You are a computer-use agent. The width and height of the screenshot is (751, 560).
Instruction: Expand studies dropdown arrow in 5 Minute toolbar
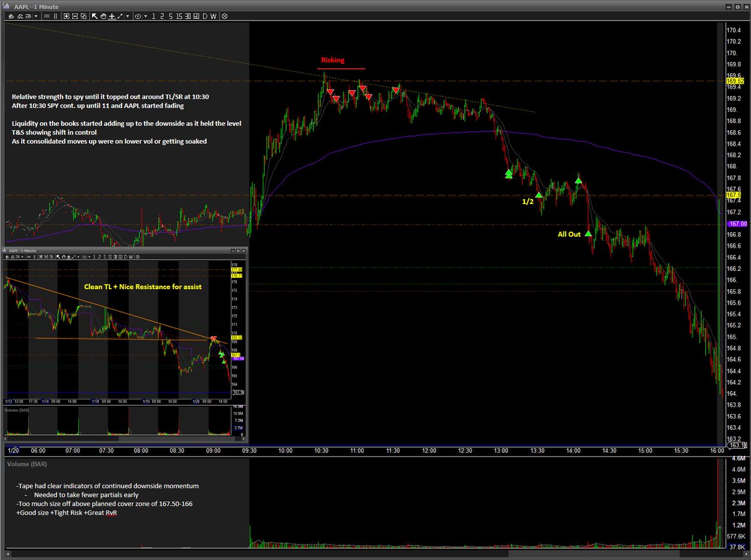pos(23,257)
